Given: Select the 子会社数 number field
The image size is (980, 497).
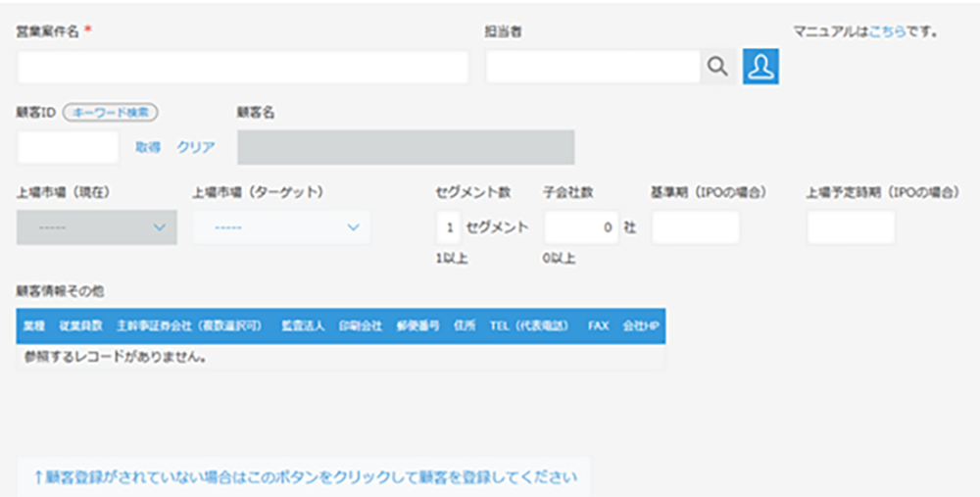Looking at the screenshot, I should (x=582, y=227).
